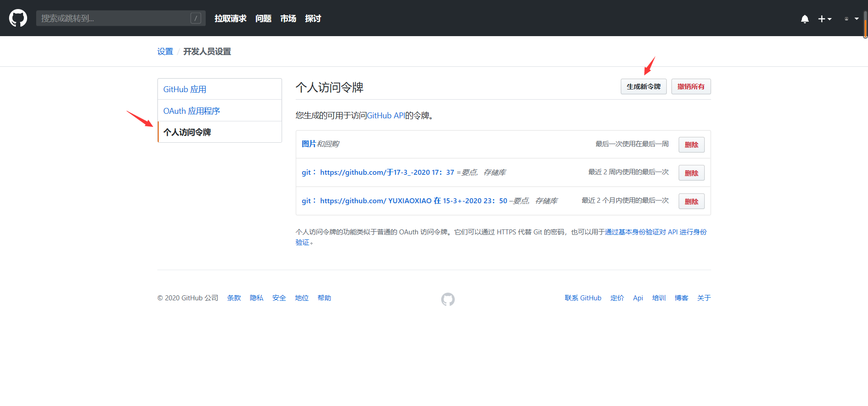
Task: Open footer 隐私 link
Action: [x=256, y=298]
